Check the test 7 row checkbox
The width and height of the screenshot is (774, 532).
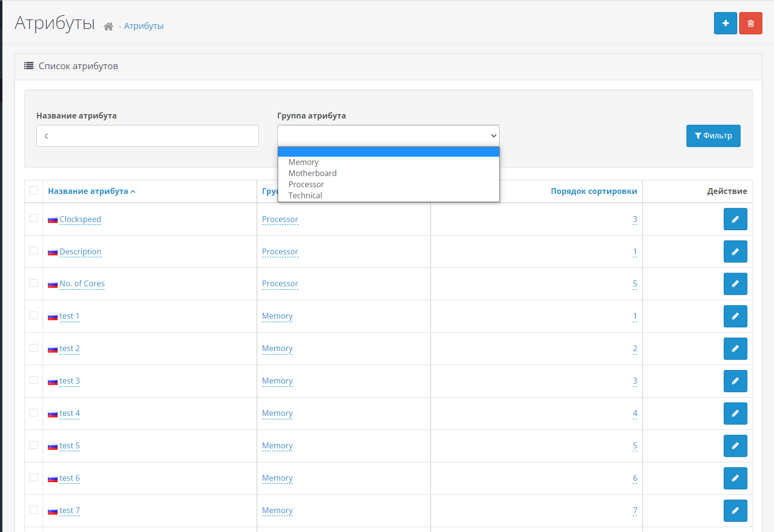(33, 510)
